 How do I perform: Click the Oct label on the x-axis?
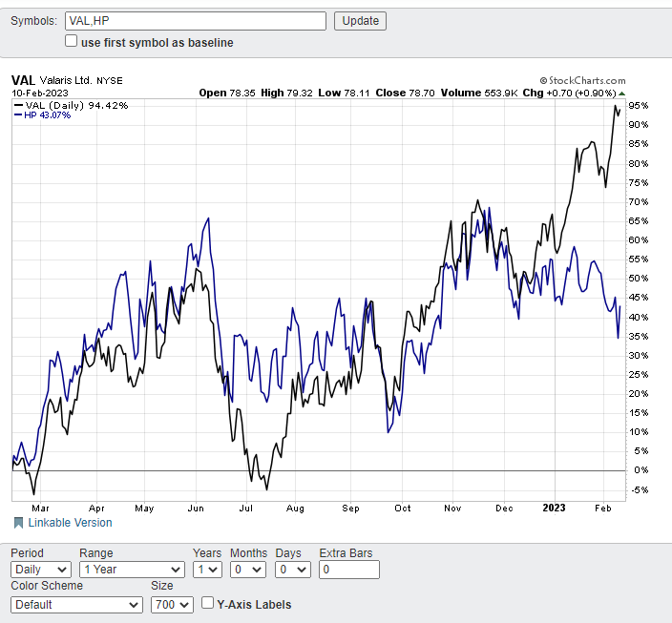(403, 509)
